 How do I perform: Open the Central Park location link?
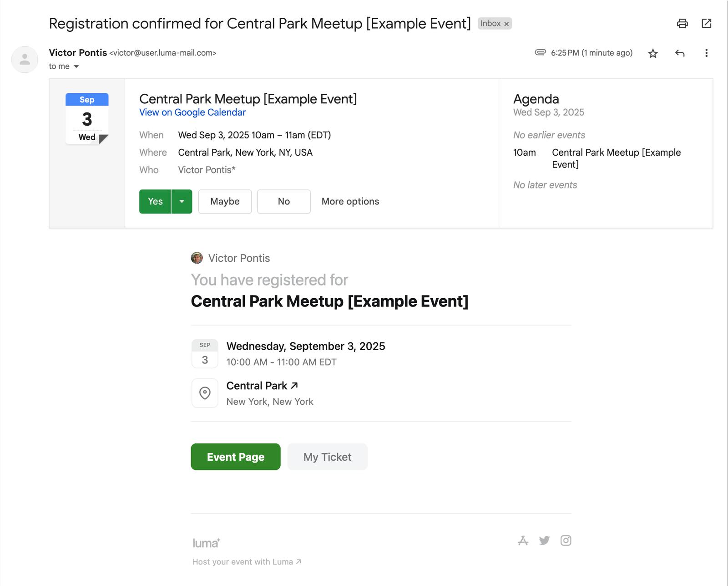(x=262, y=386)
